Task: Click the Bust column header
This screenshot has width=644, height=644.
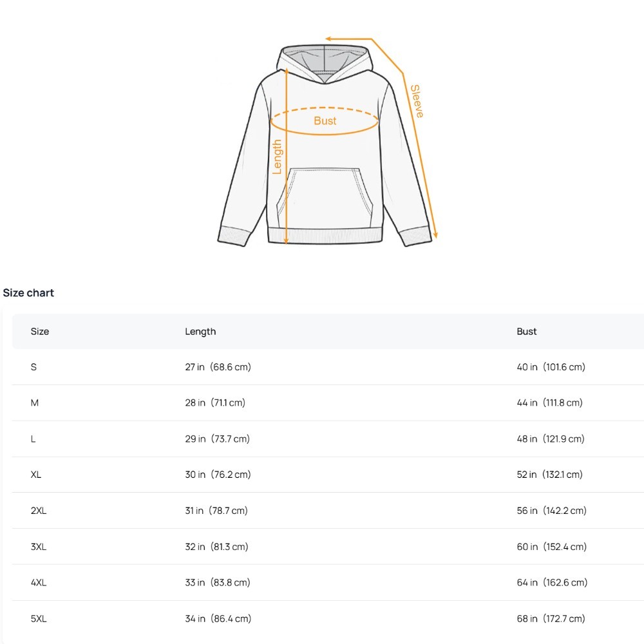Action: (x=526, y=332)
